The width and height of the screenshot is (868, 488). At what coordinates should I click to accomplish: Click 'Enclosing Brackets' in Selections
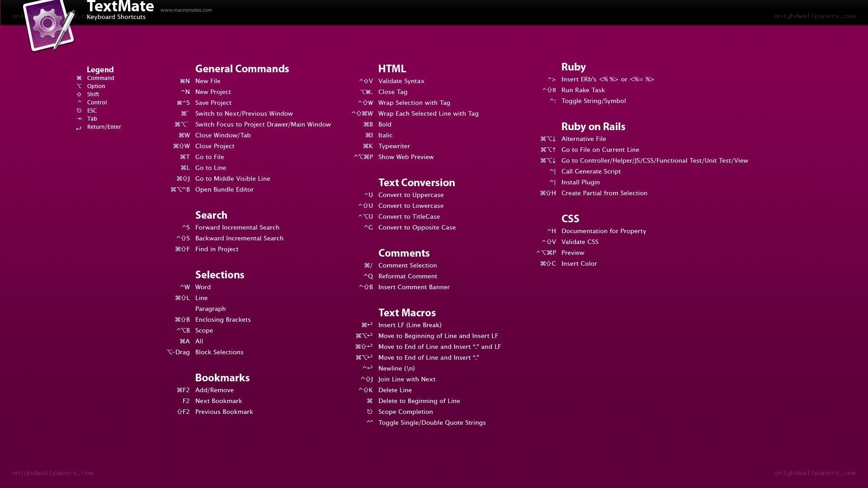pos(223,320)
